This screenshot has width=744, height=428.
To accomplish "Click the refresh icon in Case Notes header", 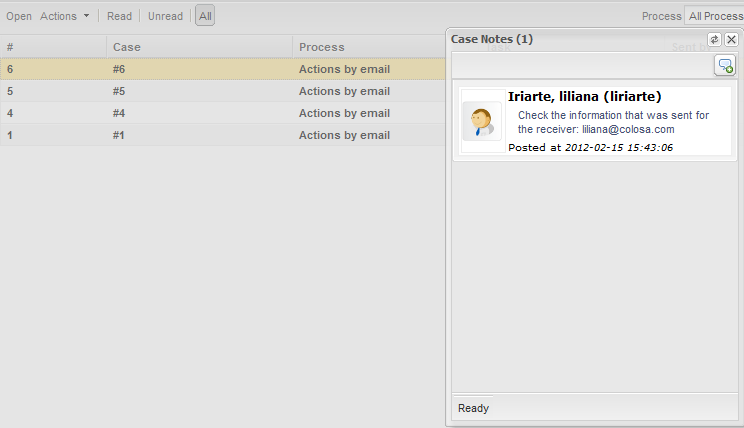I will click(714, 39).
